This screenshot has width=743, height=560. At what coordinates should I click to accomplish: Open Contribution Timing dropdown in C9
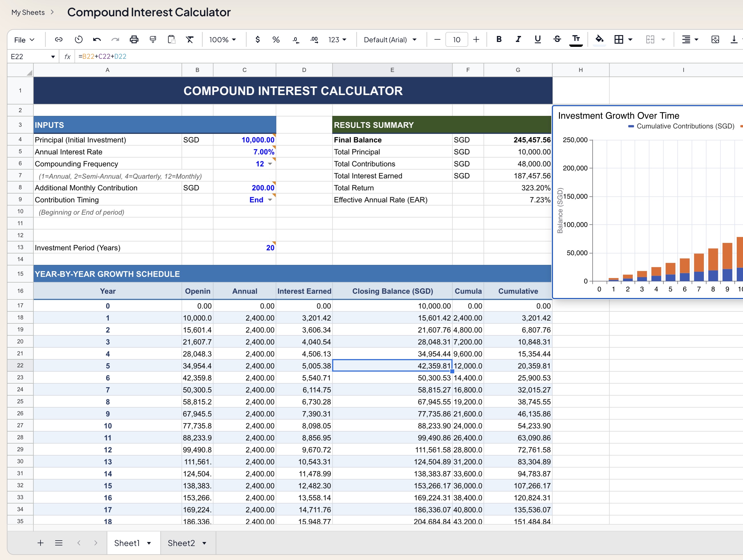(x=270, y=200)
